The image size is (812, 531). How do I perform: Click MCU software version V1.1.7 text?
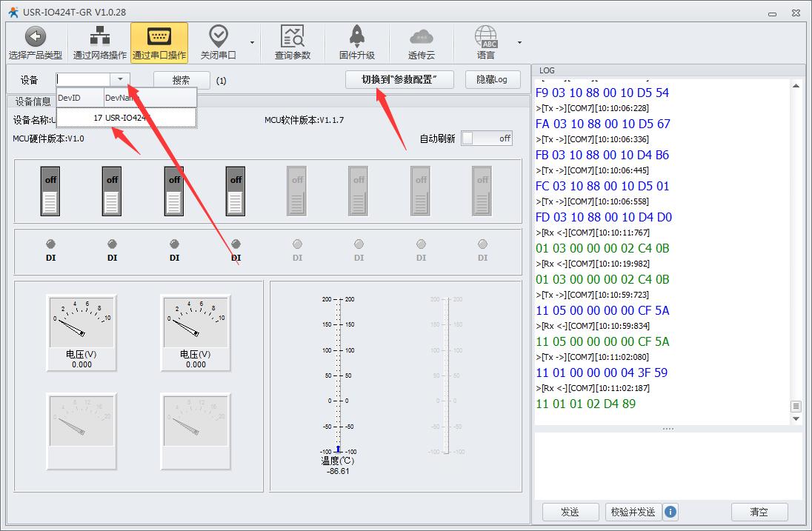click(304, 120)
